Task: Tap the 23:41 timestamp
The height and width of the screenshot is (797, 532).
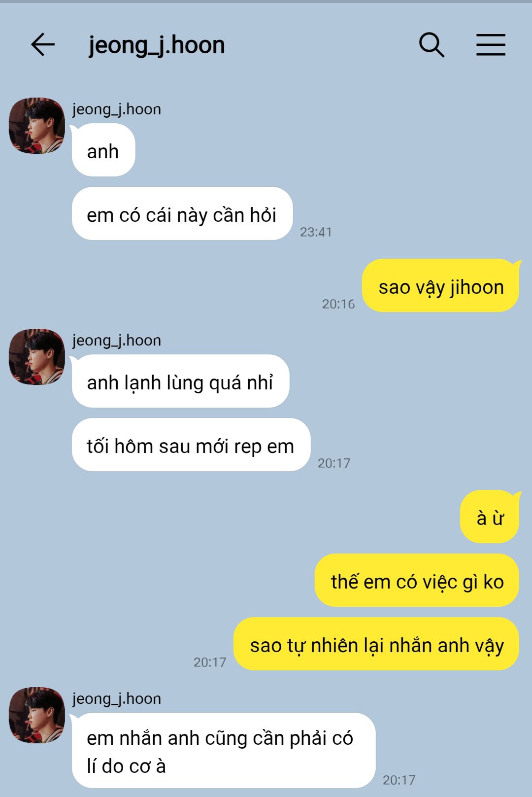Action: (316, 232)
